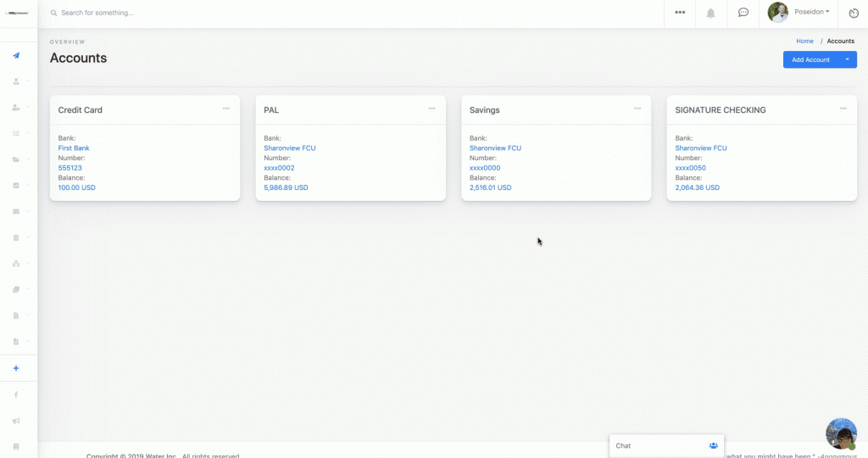This screenshot has height=458, width=868.
Task: Open the floating avatar bubble at bottom right
Action: (x=841, y=433)
